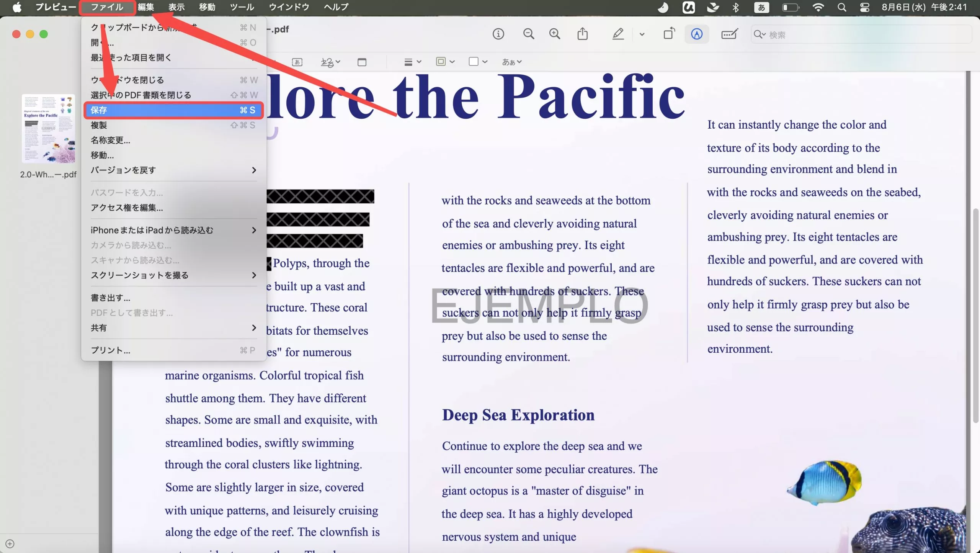The height and width of the screenshot is (553, 980).
Task: Close the ファイル menu in menu bar
Action: click(x=107, y=7)
